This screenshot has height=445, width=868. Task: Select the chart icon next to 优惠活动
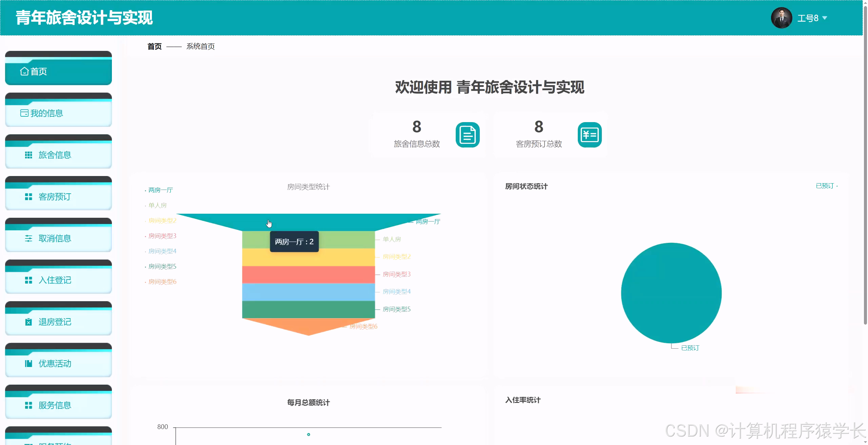point(28,364)
